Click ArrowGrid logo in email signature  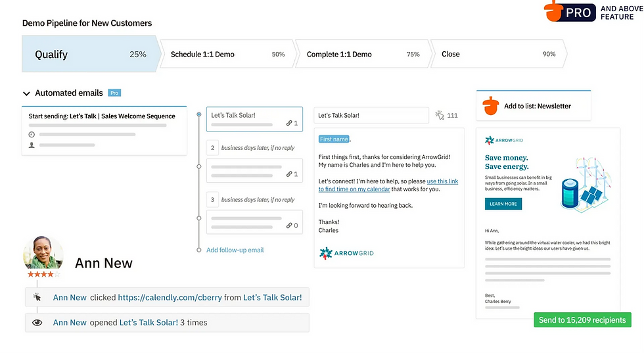(347, 253)
